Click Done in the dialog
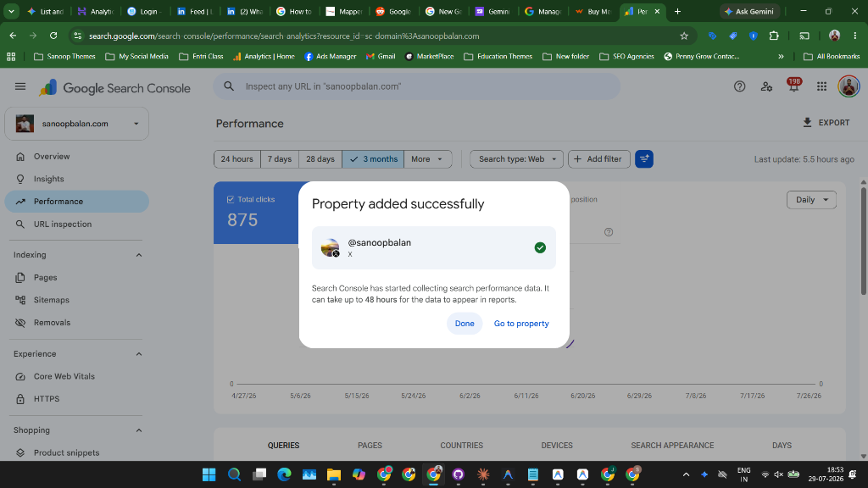This screenshot has width=868, height=488. [465, 324]
